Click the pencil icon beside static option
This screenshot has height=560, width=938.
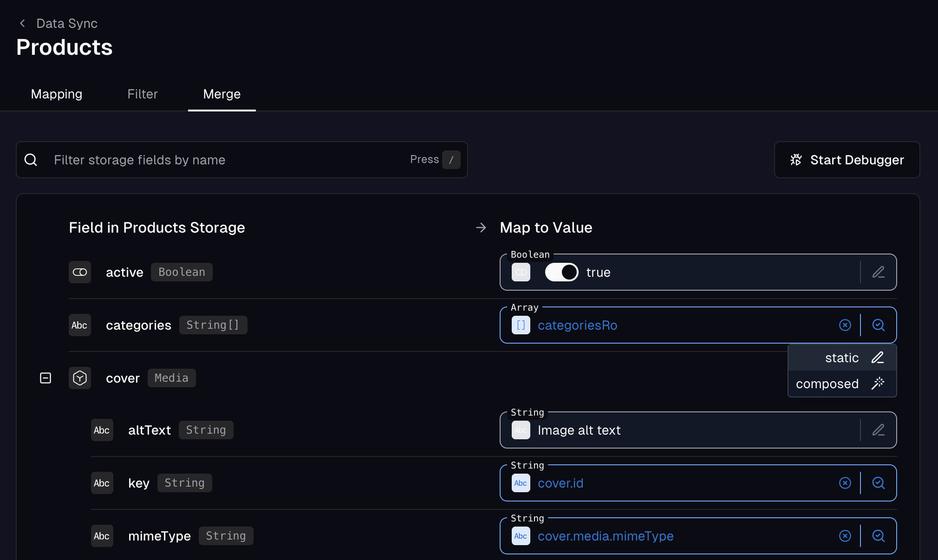[x=878, y=358]
